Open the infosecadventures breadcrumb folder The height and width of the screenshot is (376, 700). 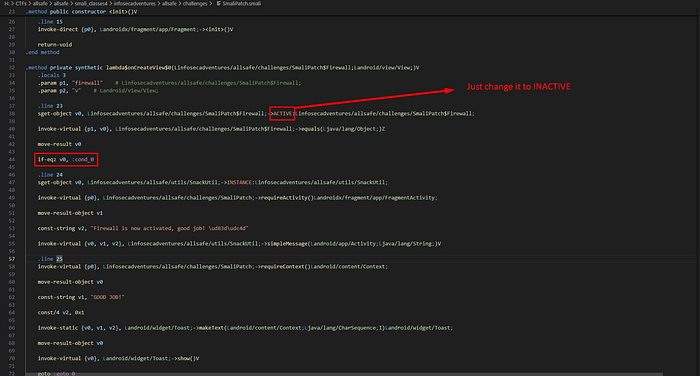coord(134,4)
